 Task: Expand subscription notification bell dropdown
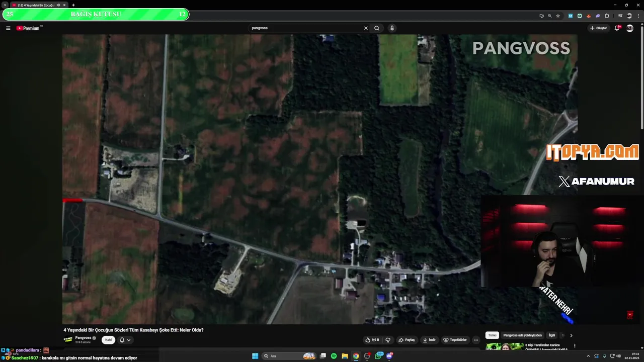click(125, 340)
